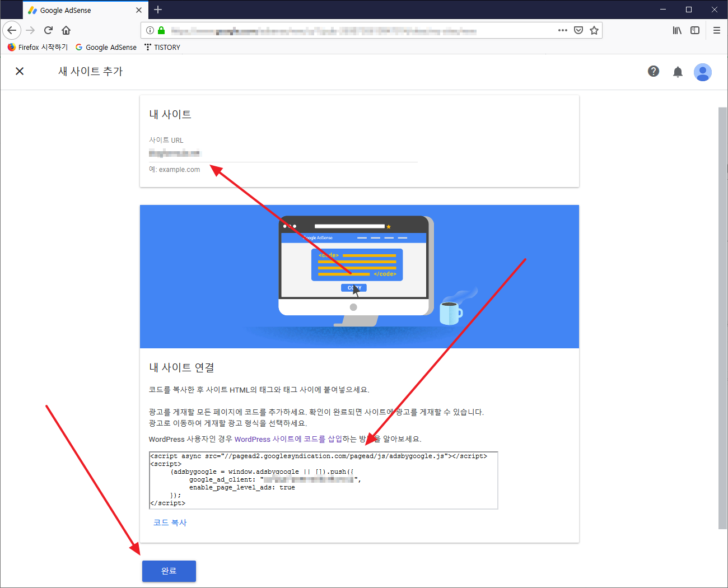Screen dimensions: 728x588
Task: Click the 코드 복사 link
Action: pos(170,522)
